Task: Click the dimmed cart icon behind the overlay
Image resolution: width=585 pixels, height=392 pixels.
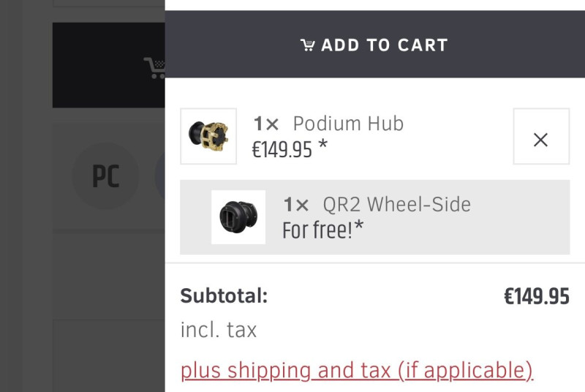Action: click(154, 67)
